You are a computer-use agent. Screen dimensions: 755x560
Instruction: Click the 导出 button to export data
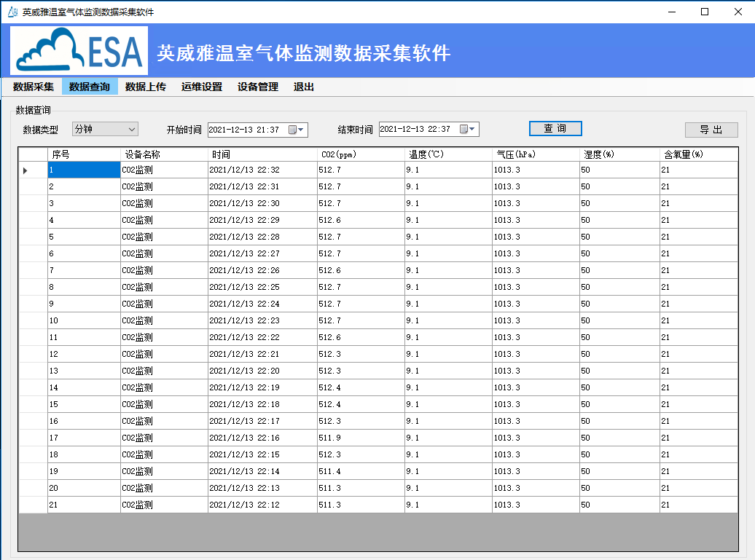pyautogui.click(x=711, y=129)
